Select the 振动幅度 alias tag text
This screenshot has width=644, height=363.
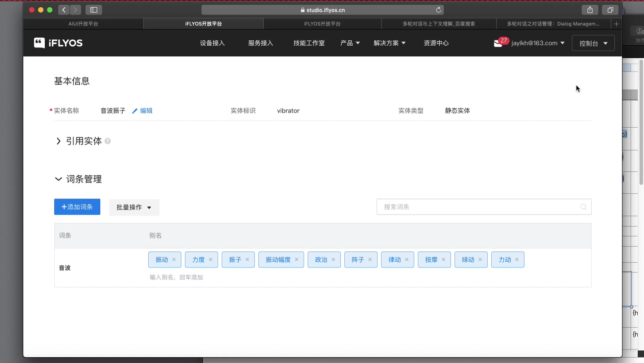[278, 259]
